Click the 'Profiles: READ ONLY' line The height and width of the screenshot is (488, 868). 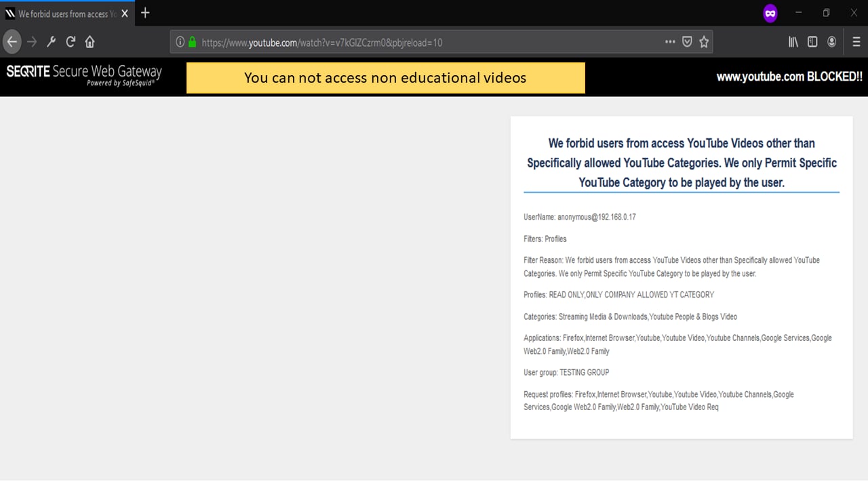coord(618,295)
